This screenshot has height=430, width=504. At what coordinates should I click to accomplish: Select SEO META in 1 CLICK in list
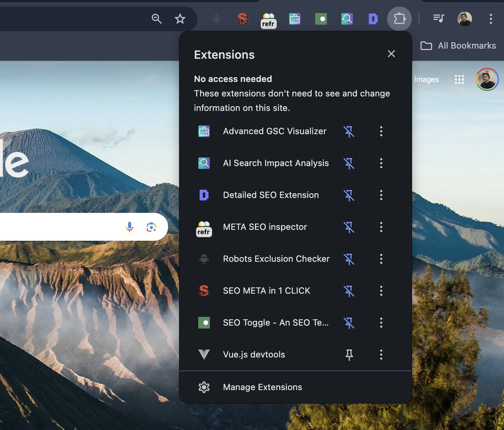point(265,291)
